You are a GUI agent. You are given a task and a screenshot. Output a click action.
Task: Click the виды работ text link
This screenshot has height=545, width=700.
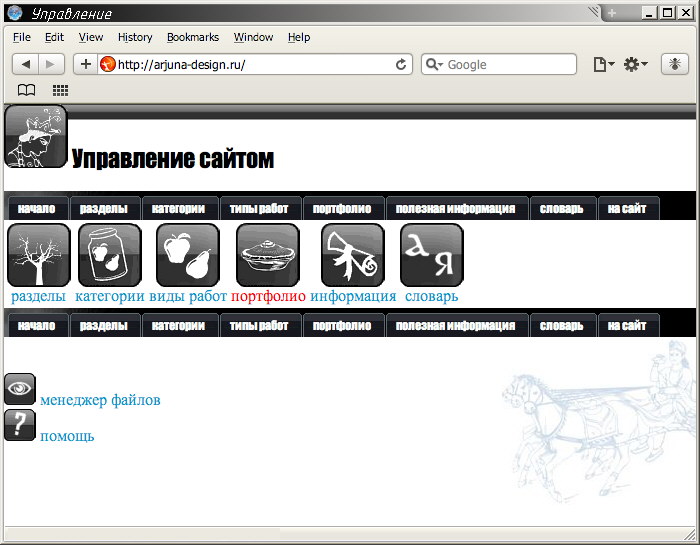[188, 296]
